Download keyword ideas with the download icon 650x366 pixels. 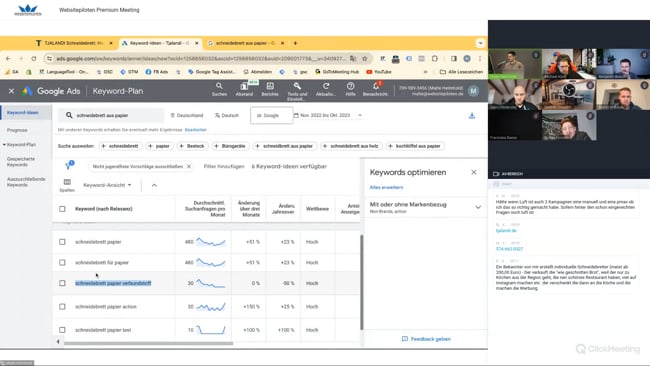472,116
